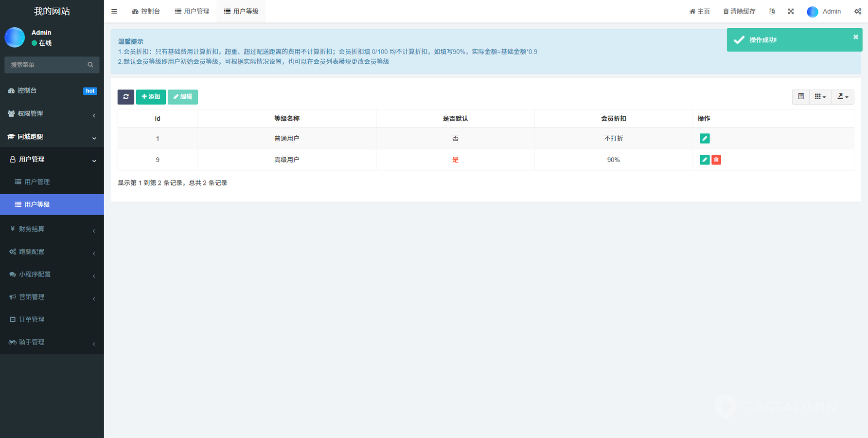The image size is (868, 438).
Task: Toggle table card view icon
Action: coord(801,97)
